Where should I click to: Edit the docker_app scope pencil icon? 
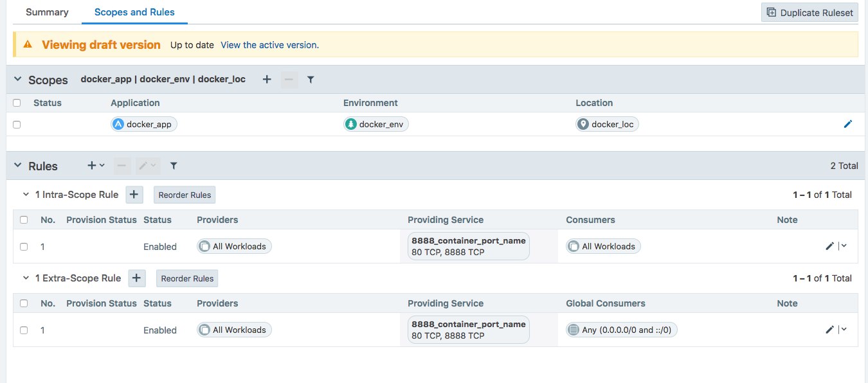click(847, 124)
